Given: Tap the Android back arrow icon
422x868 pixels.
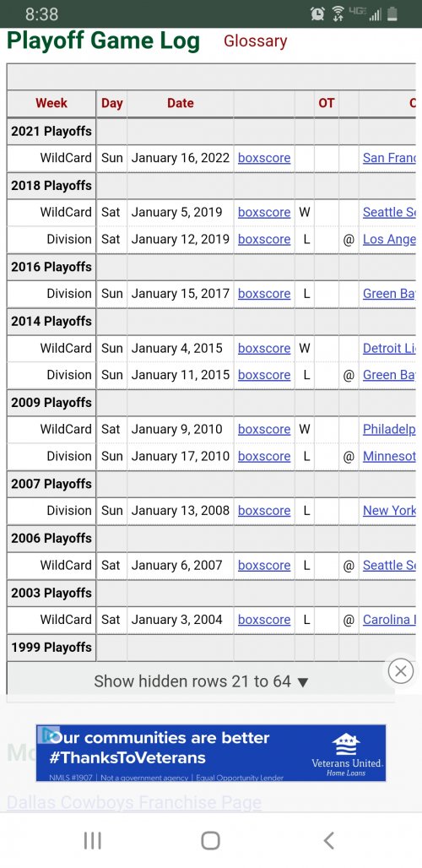Looking at the screenshot, I should pos(328,840).
